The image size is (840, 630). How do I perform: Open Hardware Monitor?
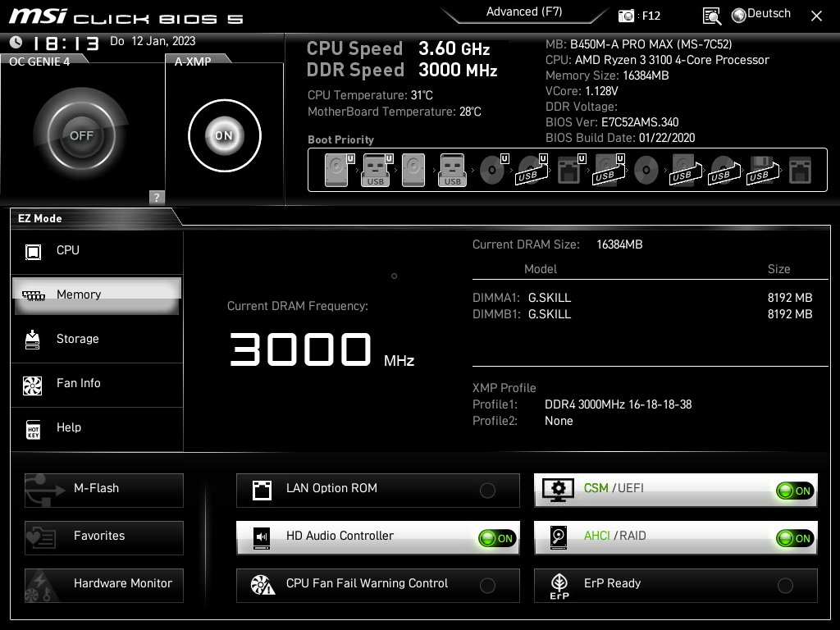point(104,586)
